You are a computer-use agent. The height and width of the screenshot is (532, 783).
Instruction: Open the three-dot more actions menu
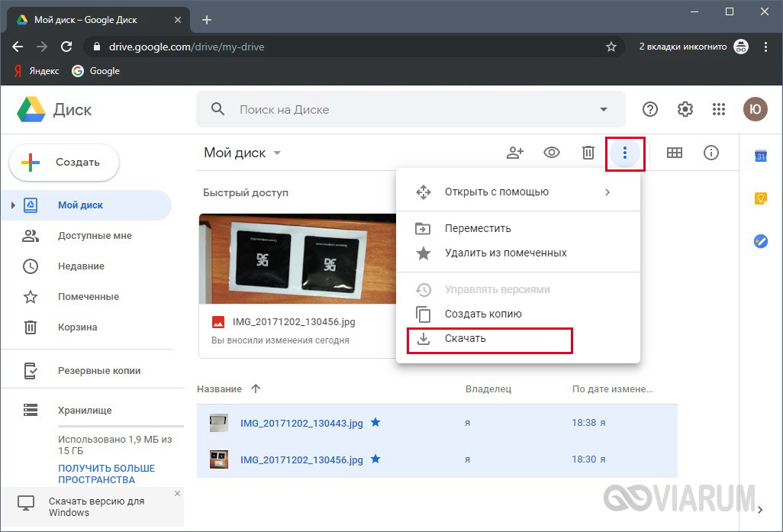[625, 153]
